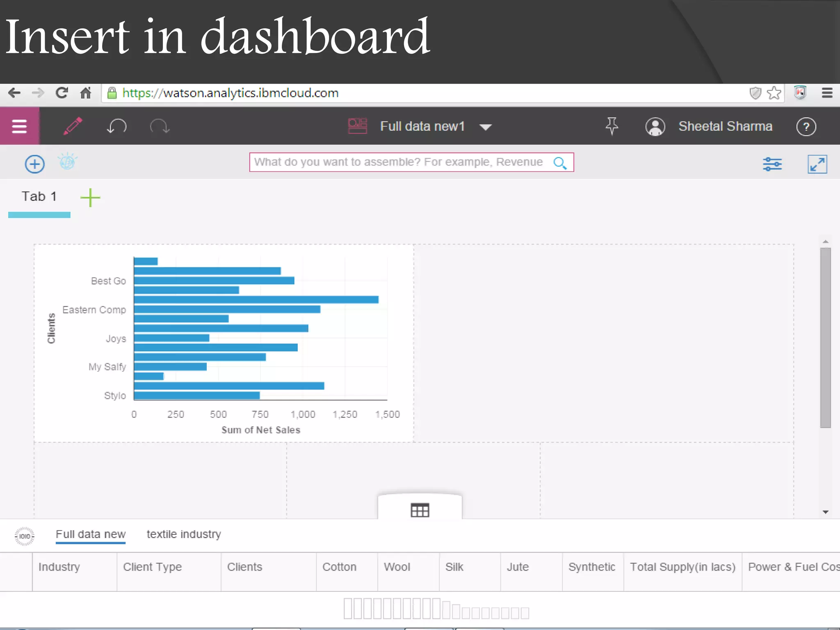Select the Industry column
Screen dimensions: 840x630
tap(75, 571)
